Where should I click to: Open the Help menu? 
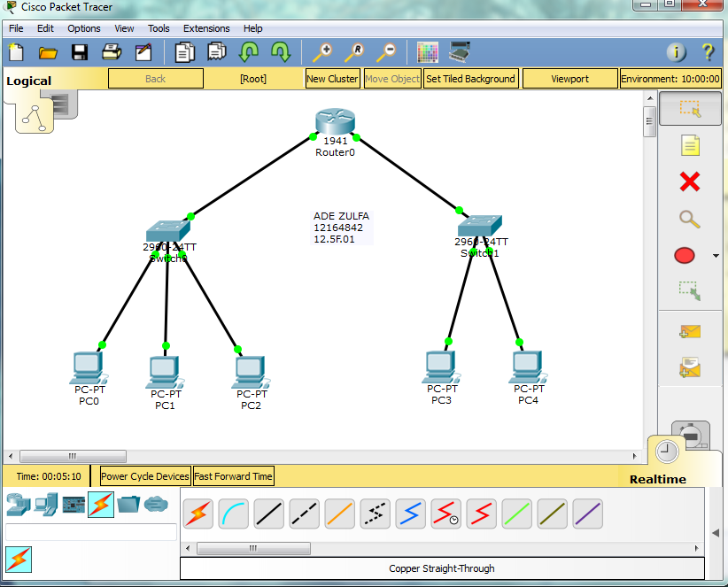click(253, 28)
